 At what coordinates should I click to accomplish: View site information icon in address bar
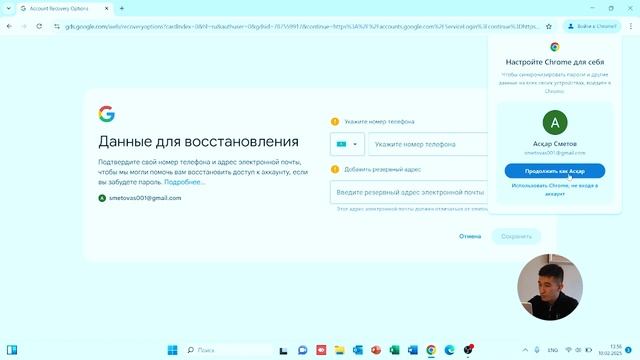57,27
